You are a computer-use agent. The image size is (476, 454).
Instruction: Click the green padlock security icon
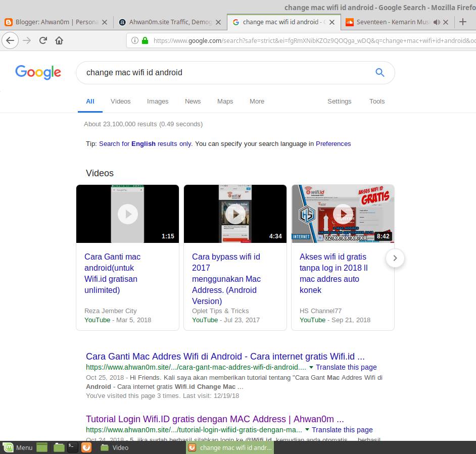point(145,40)
